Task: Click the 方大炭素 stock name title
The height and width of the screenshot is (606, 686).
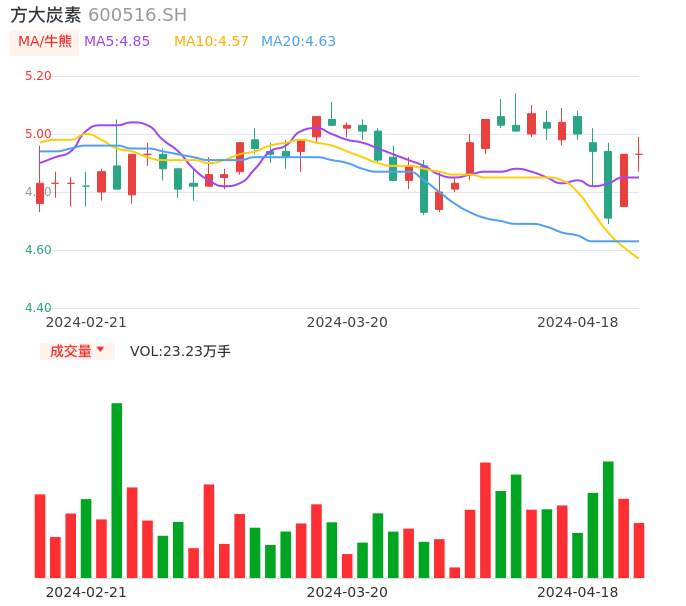Action: tap(46, 15)
